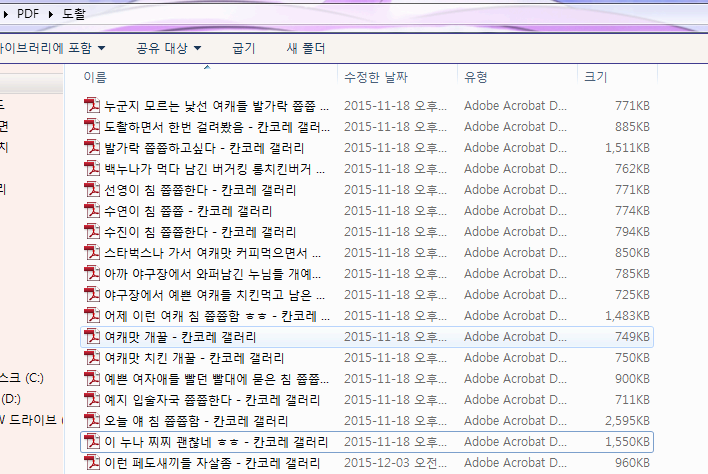Click the 굽기 toolbar command
The image size is (708, 474).
click(x=243, y=47)
